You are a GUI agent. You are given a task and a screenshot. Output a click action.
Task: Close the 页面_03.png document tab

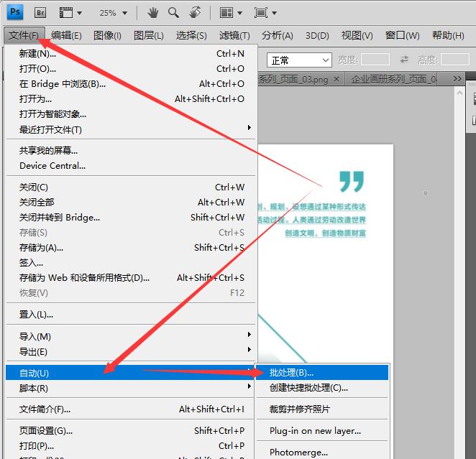(x=337, y=79)
